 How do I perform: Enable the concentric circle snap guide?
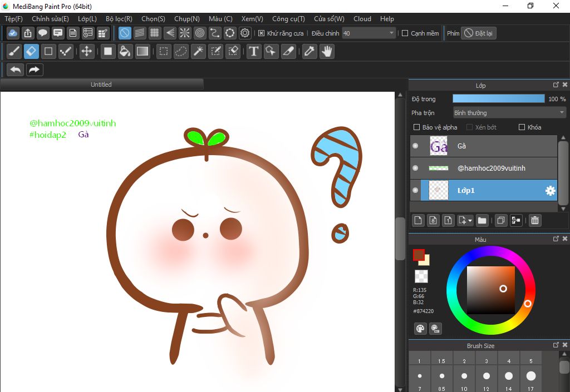click(200, 33)
